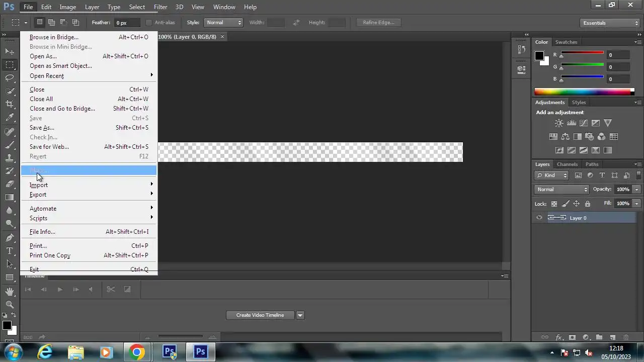
Task: Click the foreground color swatch in Color panel
Action: tap(539, 56)
